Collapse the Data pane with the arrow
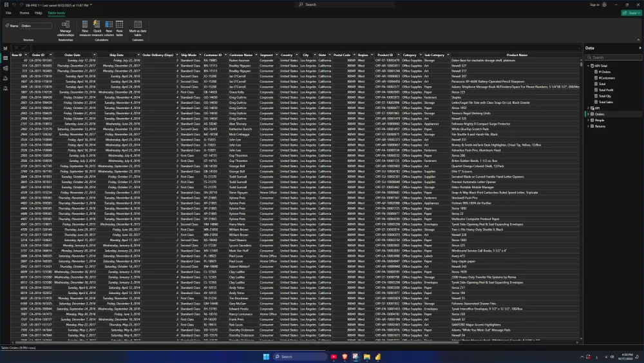Viewport: 644px width, 363px height. [640, 48]
